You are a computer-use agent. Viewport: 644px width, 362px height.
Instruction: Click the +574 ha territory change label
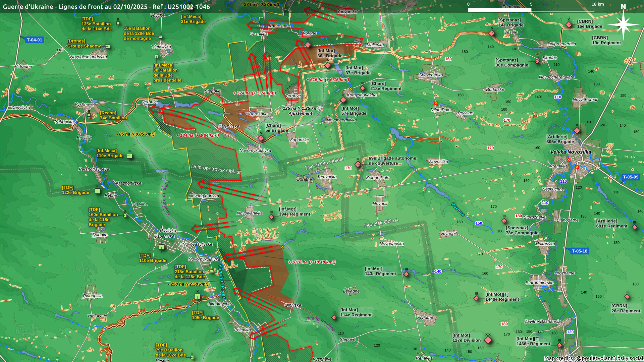(x=255, y=93)
